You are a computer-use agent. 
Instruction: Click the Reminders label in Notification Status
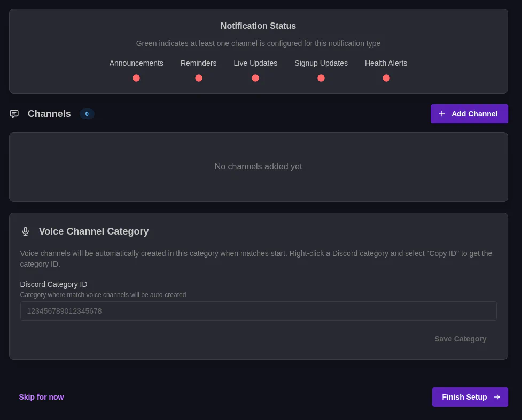198,63
